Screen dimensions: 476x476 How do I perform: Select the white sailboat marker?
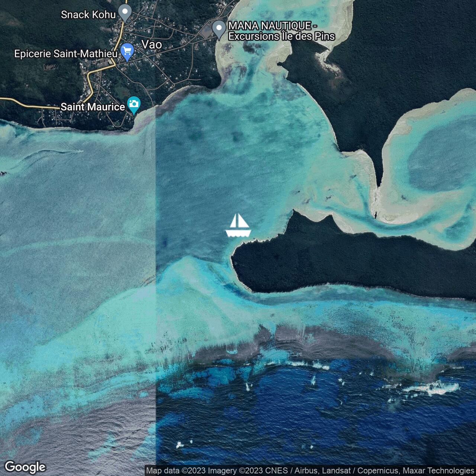[238, 226]
